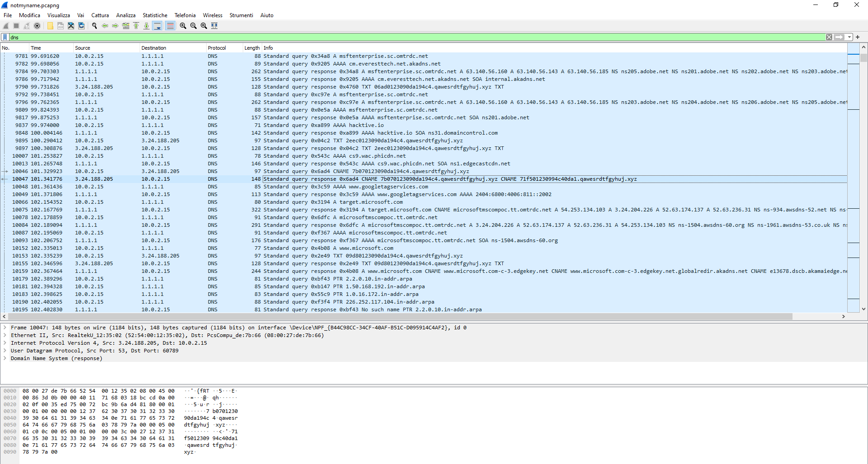Add a filter button with plus icon
This screenshot has height=464, width=868.
pyautogui.click(x=858, y=37)
